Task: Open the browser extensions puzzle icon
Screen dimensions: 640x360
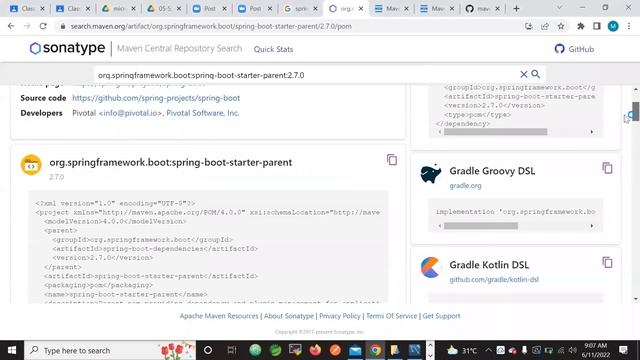Action: point(580,26)
